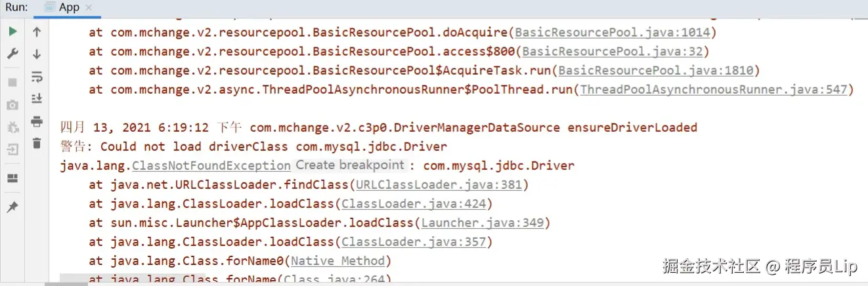868x286 pixels.
Task: Toggle soft-wrap for console output
Action: [37, 77]
